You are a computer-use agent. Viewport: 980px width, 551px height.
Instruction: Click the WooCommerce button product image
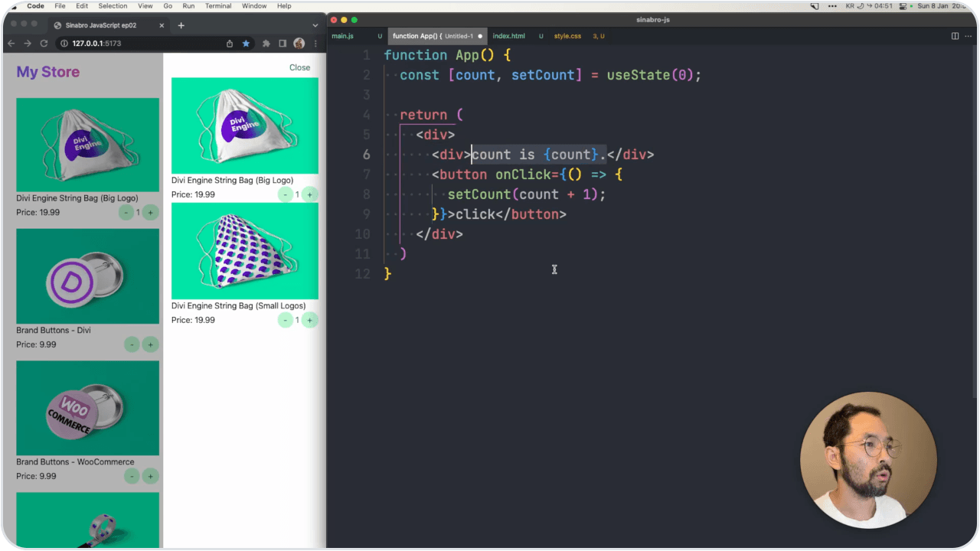(88, 408)
